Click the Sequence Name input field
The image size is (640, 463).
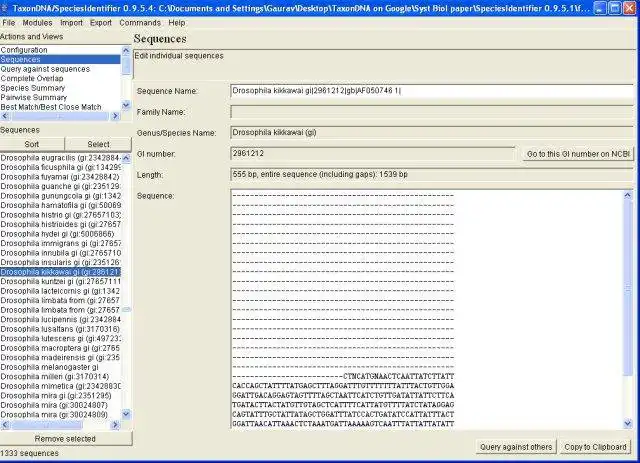click(x=432, y=91)
